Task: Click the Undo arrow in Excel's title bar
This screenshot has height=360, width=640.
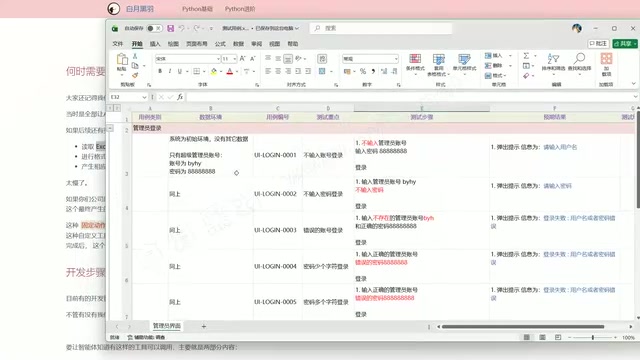Action: point(182,28)
